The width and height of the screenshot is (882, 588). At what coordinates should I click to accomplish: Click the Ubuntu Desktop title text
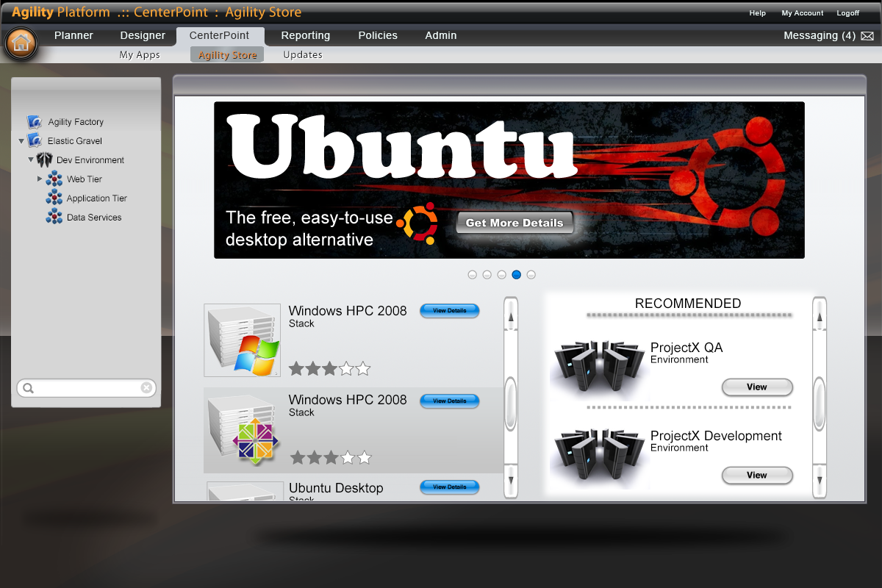(x=336, y=488)
